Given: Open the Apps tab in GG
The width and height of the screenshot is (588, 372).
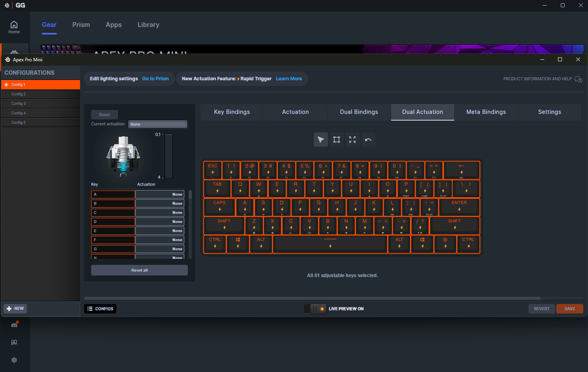Looking at the screenshot, I should click(114, 25).
